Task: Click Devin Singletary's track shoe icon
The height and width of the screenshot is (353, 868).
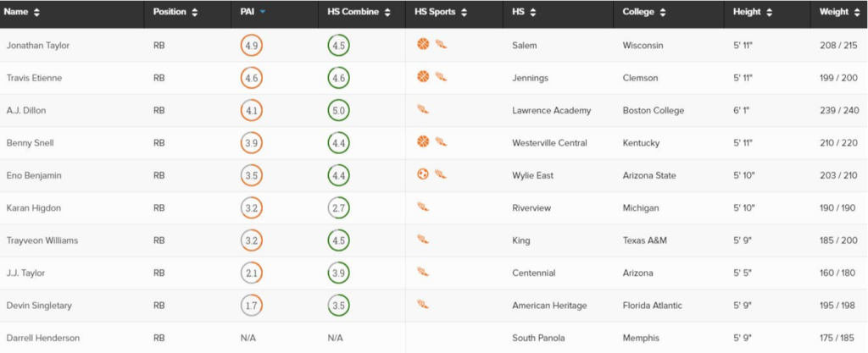Action: click(x=423, y=305)
